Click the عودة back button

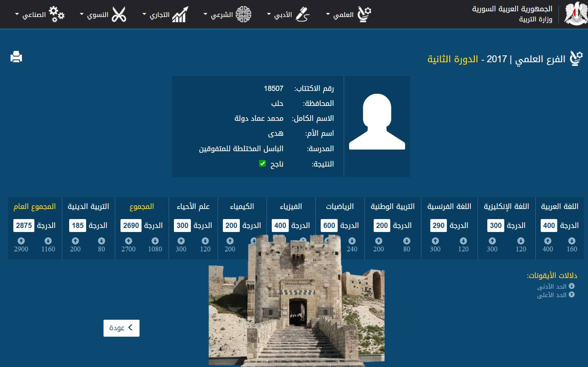[x=121, y=328]
